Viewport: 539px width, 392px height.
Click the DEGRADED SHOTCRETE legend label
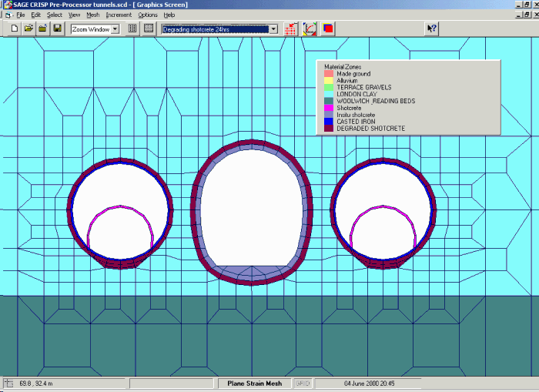(x=371, y=129)
